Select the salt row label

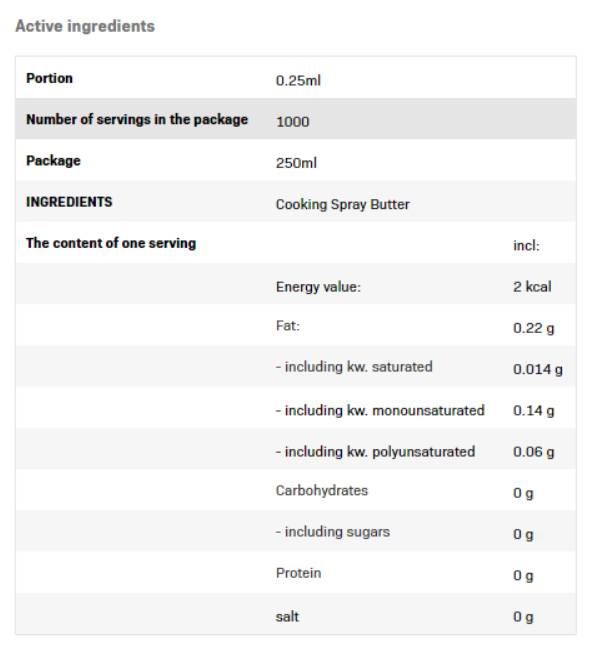[287, 617]
